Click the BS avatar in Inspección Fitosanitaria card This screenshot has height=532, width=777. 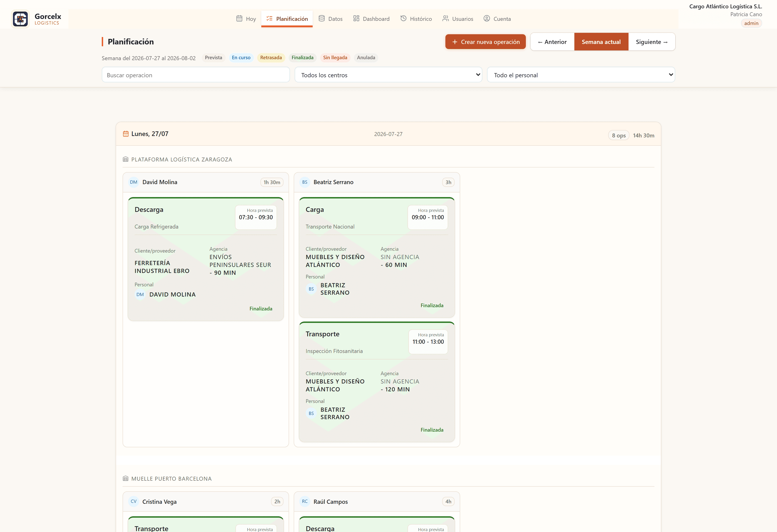point(311,413)
